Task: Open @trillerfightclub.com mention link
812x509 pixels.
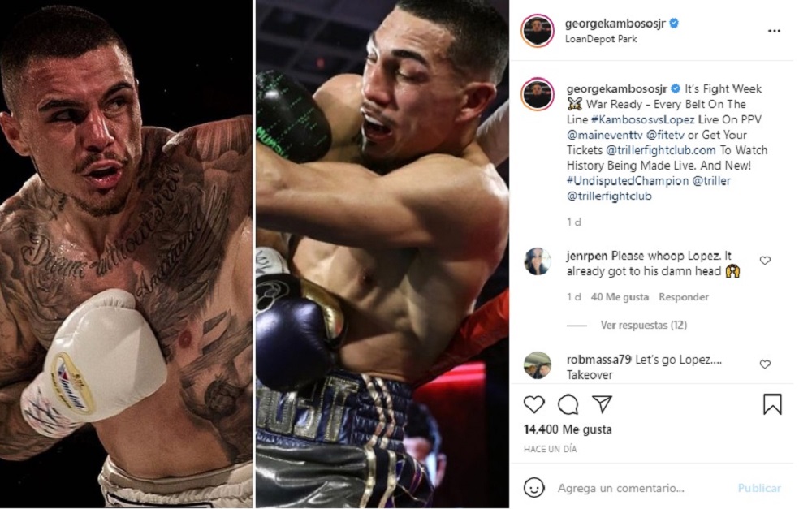Action: (660, 150)
